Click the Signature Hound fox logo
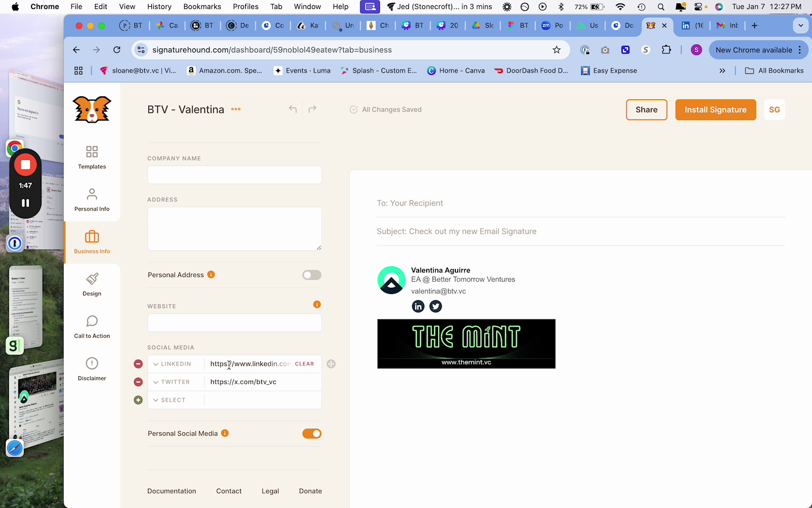812x508 pixels. (x=92, y=110)
